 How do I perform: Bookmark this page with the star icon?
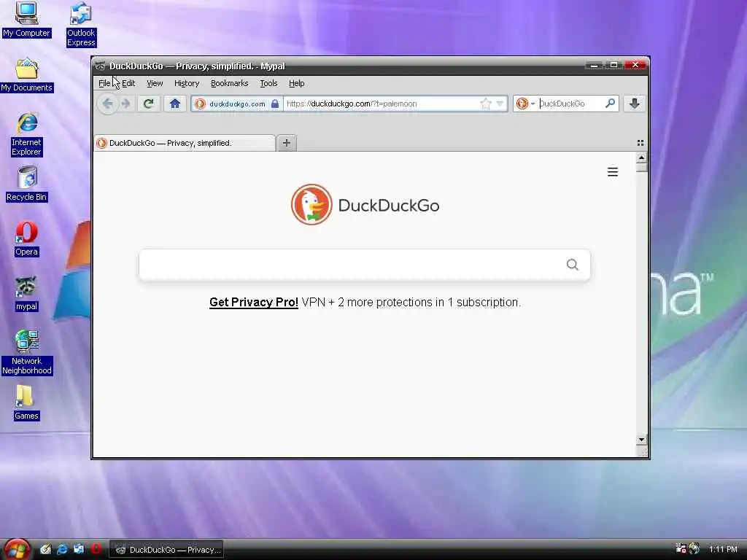coord(485,104)
